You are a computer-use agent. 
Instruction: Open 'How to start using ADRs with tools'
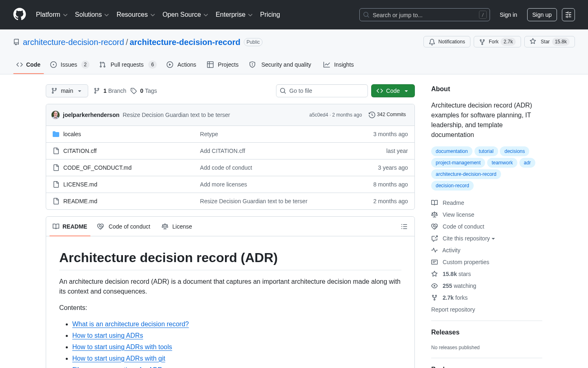click(122, 347)
